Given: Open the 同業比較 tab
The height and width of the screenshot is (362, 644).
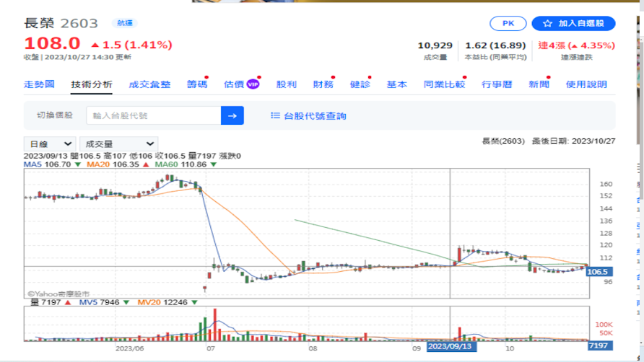Looking at the screenshot, I should 445,84.
